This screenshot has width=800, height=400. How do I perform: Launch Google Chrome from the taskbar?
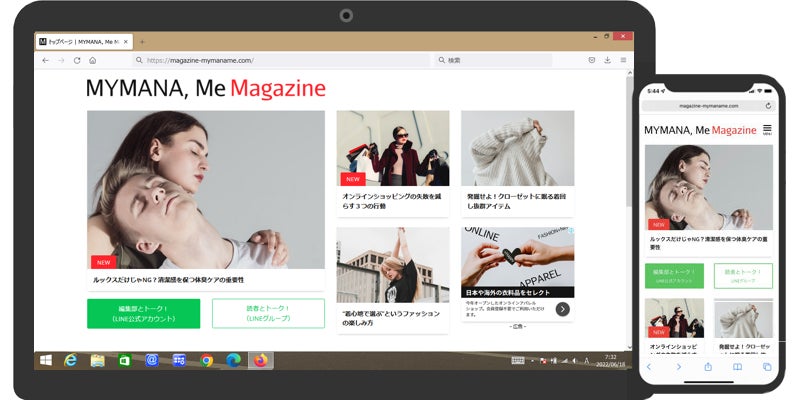pos(206,360)
